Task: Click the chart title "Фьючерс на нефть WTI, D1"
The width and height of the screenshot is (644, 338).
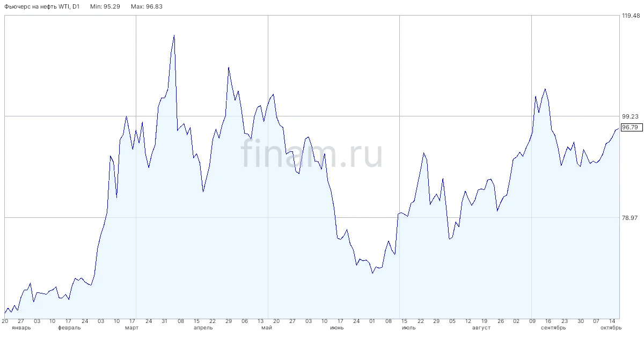Action: point(42,6)
